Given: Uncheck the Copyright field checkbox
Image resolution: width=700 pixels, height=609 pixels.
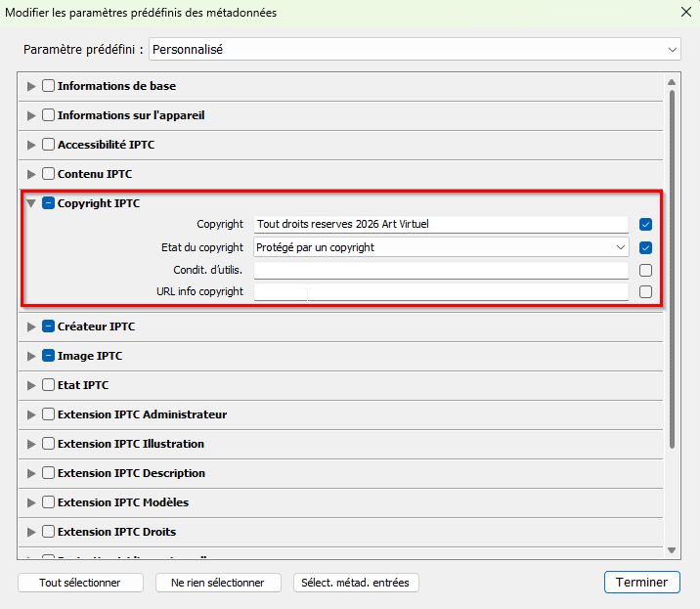Looking at the screenshot, I should pyautogui.click(x=645, y=224).
